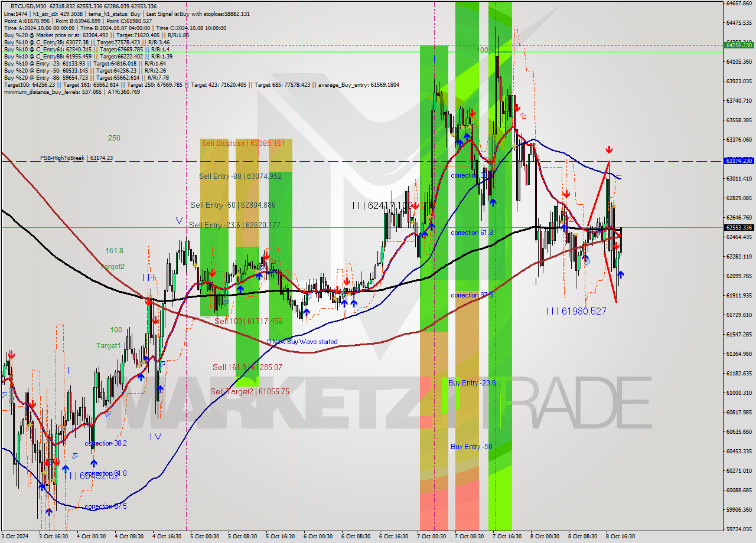Viewport: 756px width, 543px height.
Task: Click the green '161.8' Fibonacci label
Action: point(115,250)
